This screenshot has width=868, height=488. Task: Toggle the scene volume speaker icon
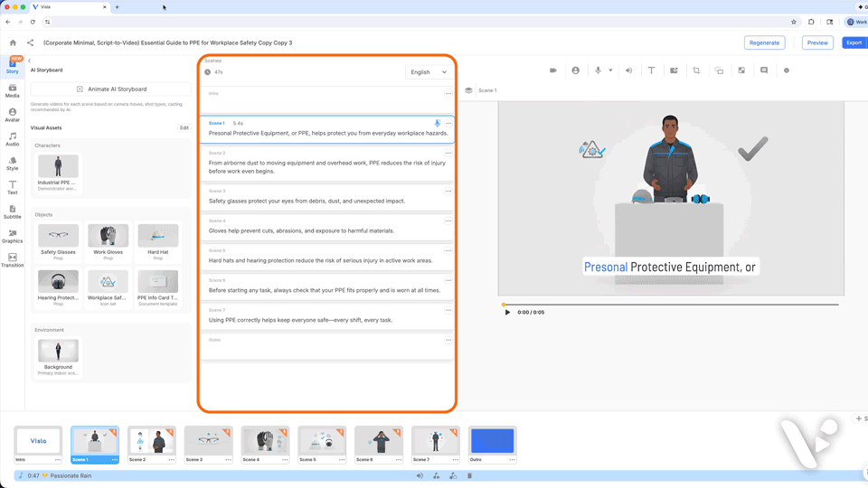click(628, 70)
